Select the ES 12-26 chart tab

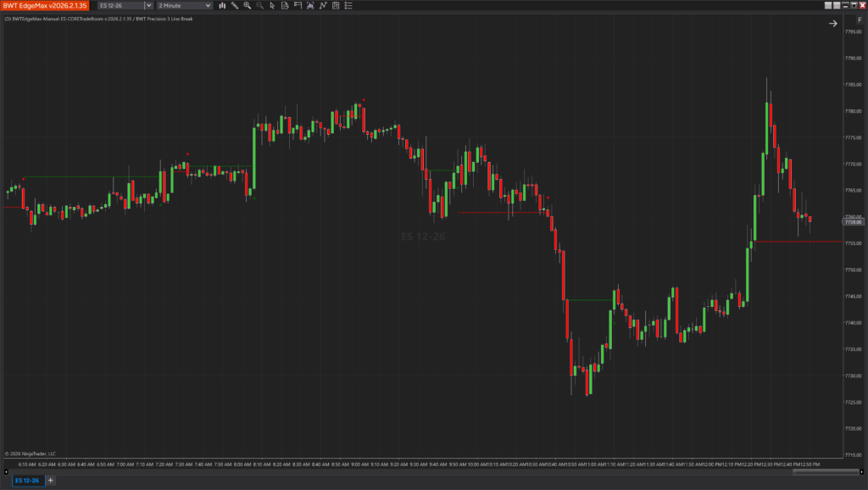[28, 481]
